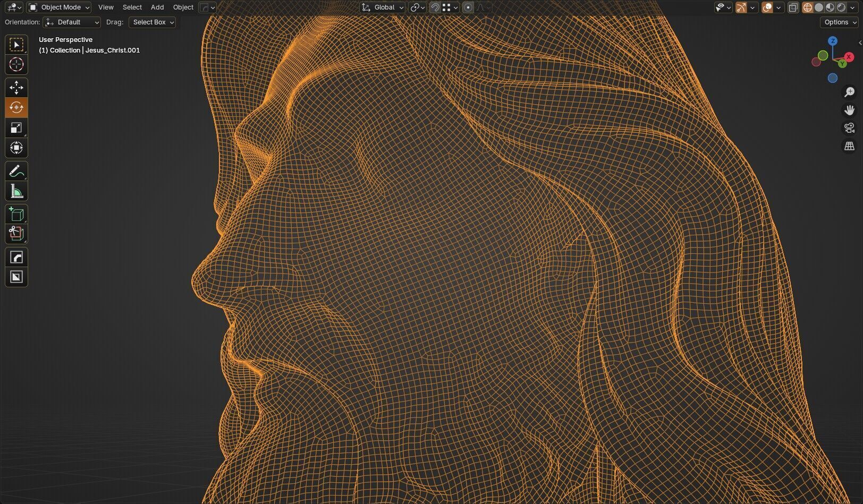Choose the Measure ruler tool
The height and width of the screenshot is (504, 863).
[x=16, y=191]
